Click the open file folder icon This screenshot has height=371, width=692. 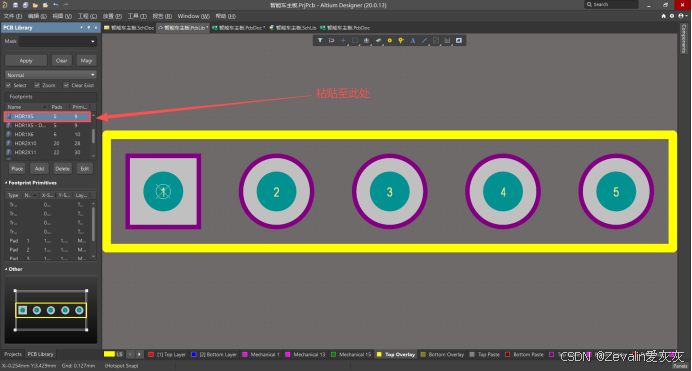click(35, 5)
